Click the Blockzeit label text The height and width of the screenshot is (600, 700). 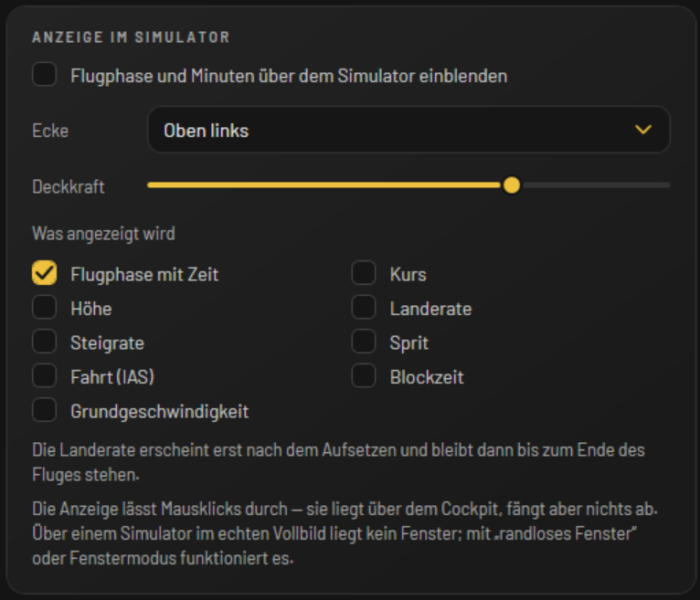click(x=427, y=377)
